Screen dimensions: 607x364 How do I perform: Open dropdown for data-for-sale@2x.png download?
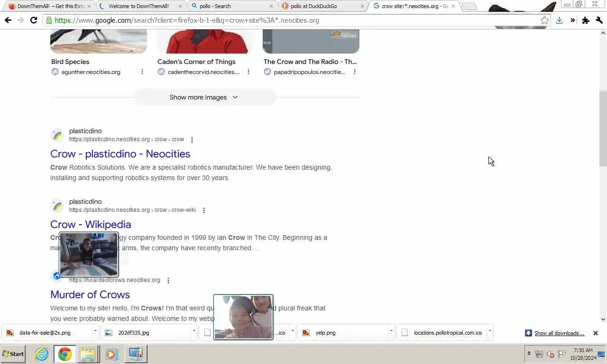95,330
